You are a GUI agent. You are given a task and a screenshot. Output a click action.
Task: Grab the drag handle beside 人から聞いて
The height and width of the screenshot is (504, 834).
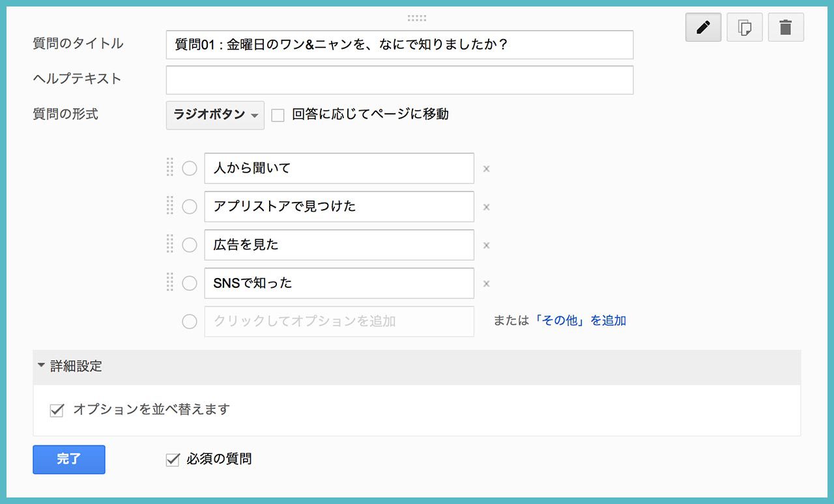coord(170,167)
